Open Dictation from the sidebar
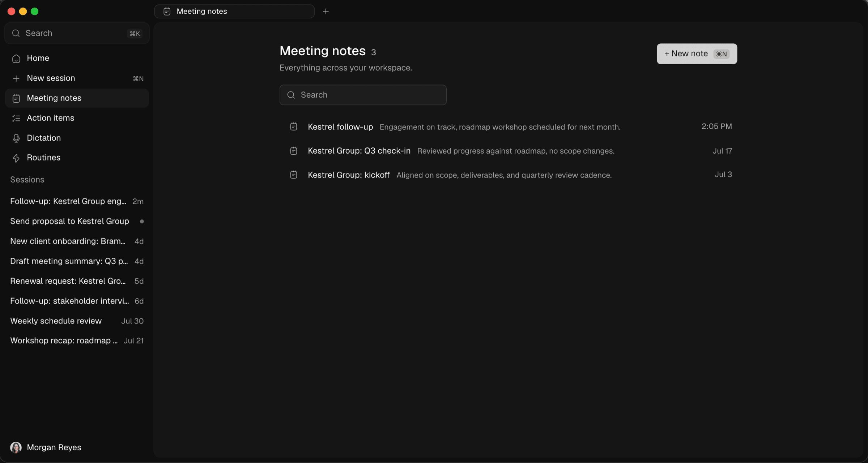The image size is (868, 463). [x=77, y=138]
